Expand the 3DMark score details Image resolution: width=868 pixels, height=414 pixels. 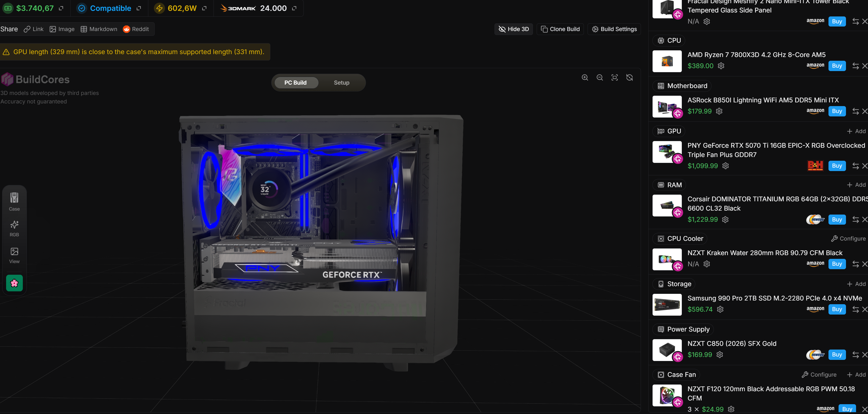coord(294,8)
